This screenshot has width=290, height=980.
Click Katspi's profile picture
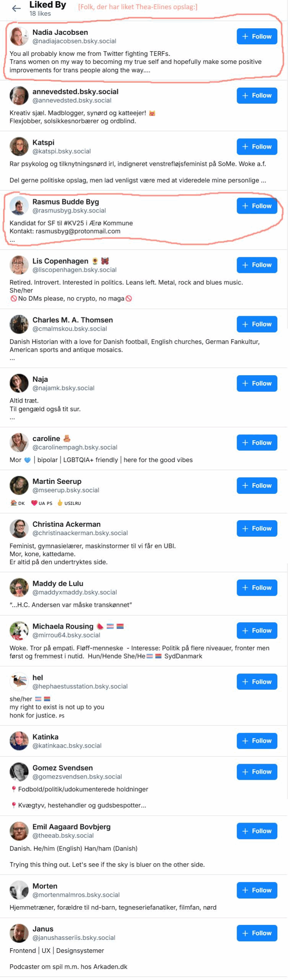[19, 146]
